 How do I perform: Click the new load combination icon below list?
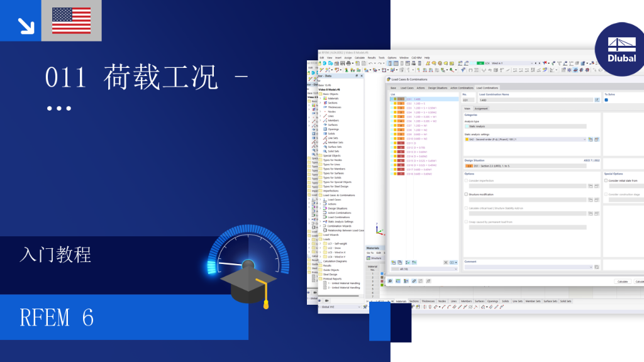coord(394,262)
